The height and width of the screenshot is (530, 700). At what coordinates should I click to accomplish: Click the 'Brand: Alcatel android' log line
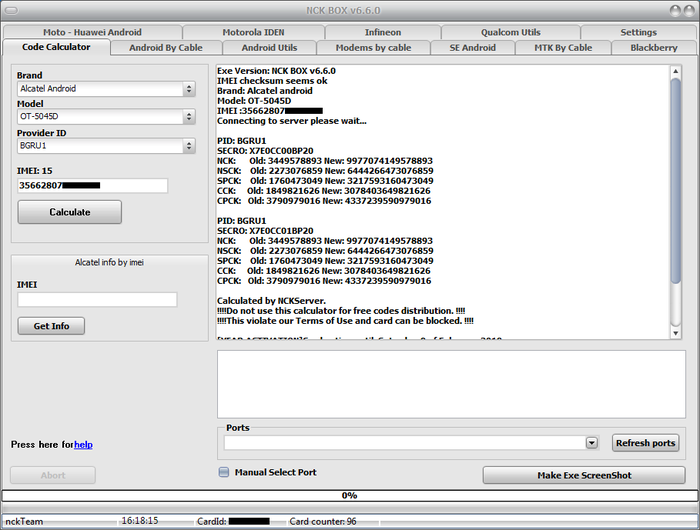pyautogui.click(x=265, y=91)
